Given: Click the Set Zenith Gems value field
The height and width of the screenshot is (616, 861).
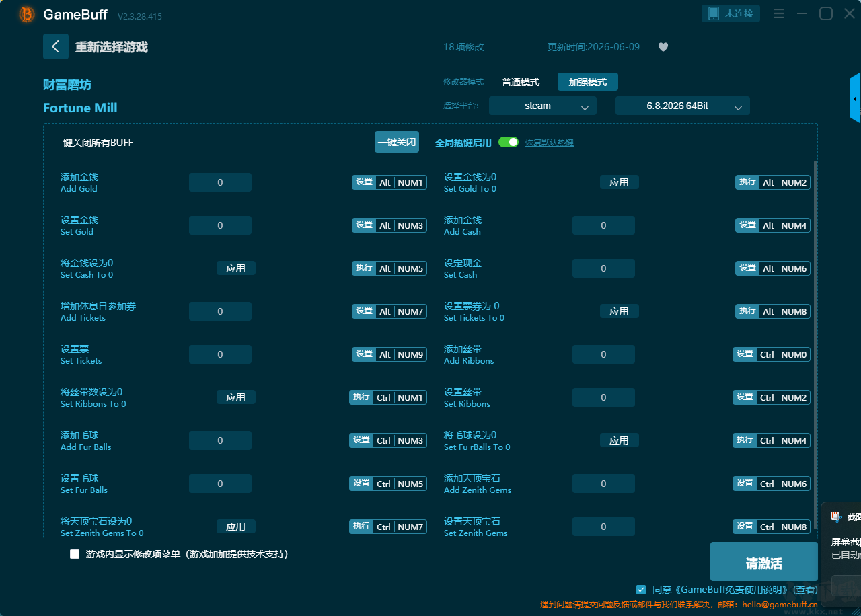Looking at the screenshot, I should (x=603, y=527).
